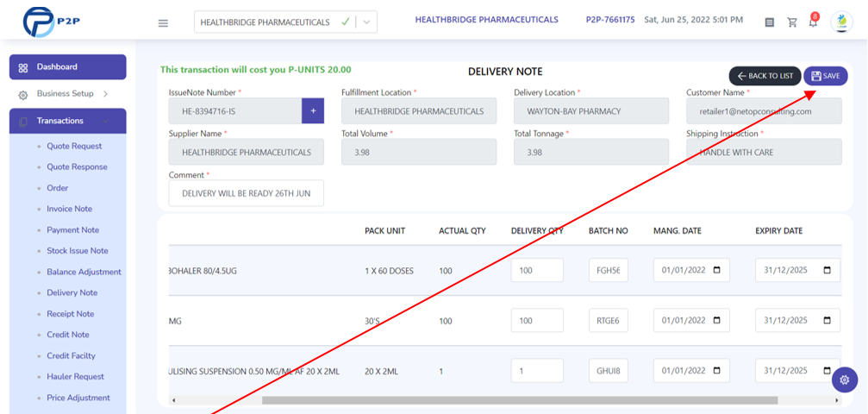Click the Fulfillment Location field
The image size is (868, 414).
point(419,111)
